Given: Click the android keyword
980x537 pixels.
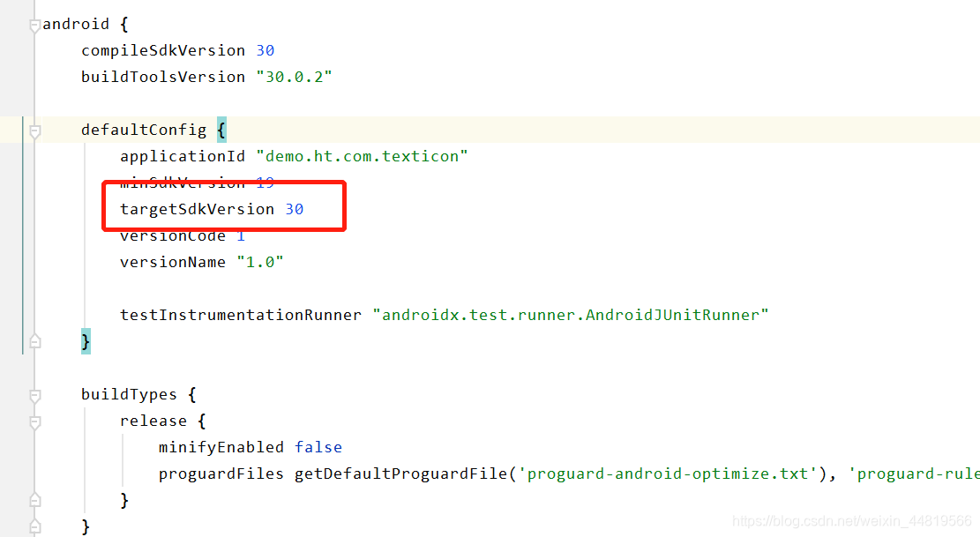Looking at the screenshot, I should [x=76, y=25].
